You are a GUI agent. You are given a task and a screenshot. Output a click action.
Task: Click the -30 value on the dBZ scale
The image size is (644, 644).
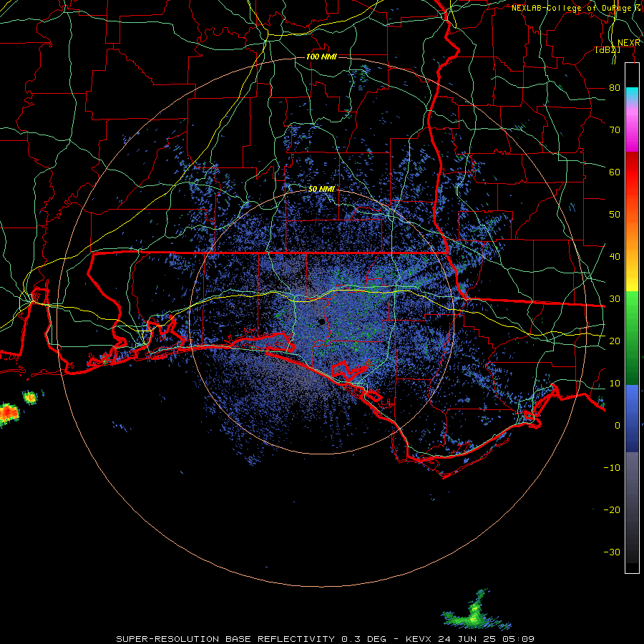click(x=612, y=552)
